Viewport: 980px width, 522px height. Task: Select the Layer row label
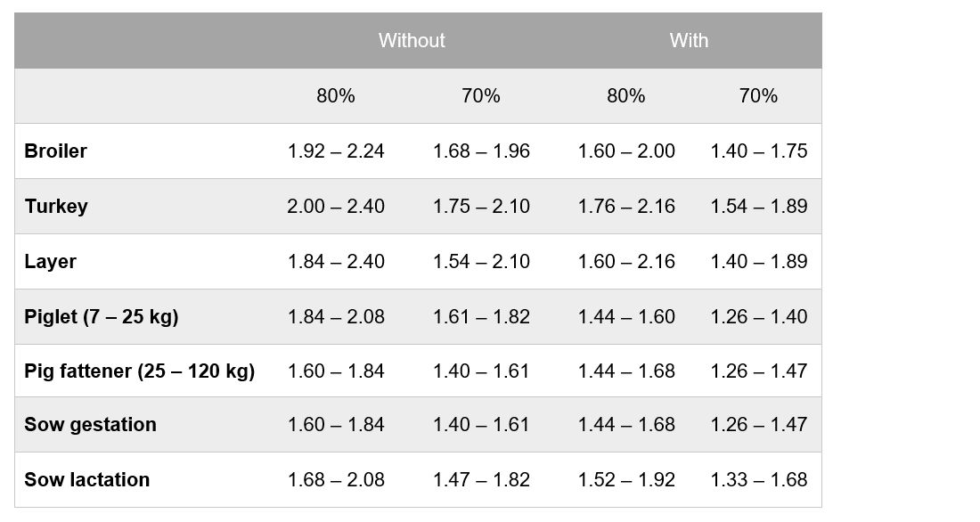[x=50, y=262]
